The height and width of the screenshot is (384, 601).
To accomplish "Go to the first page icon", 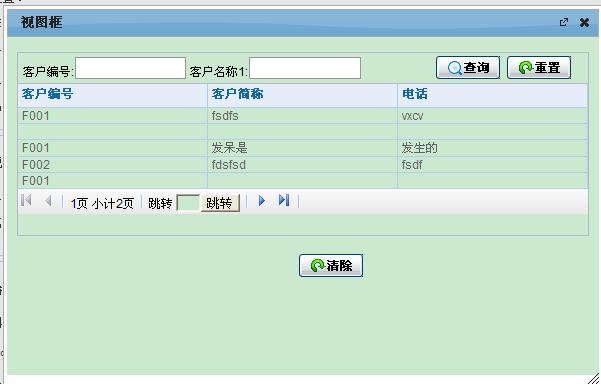I will tap(26, 200).
